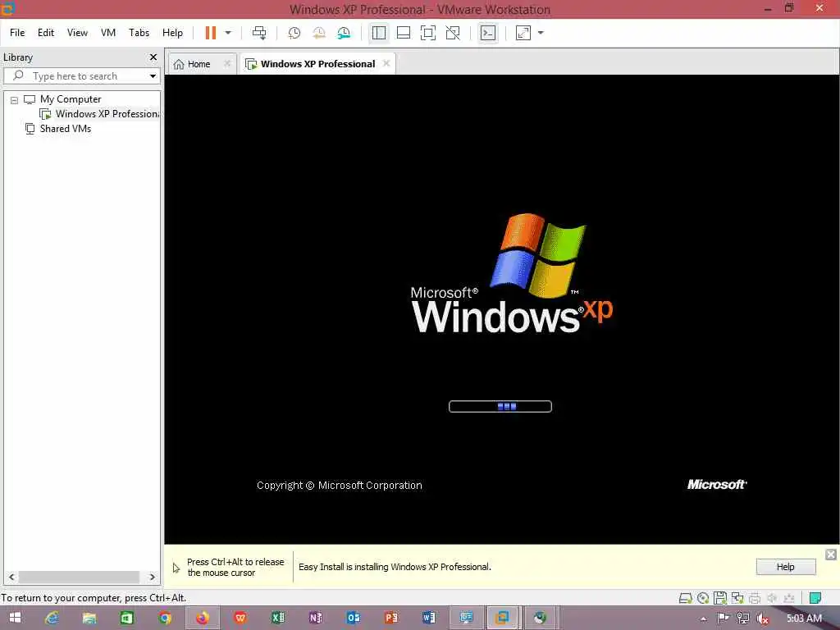Open the Edit menu
The height and width of the screenshot is (630, 840).
point(46,33)
